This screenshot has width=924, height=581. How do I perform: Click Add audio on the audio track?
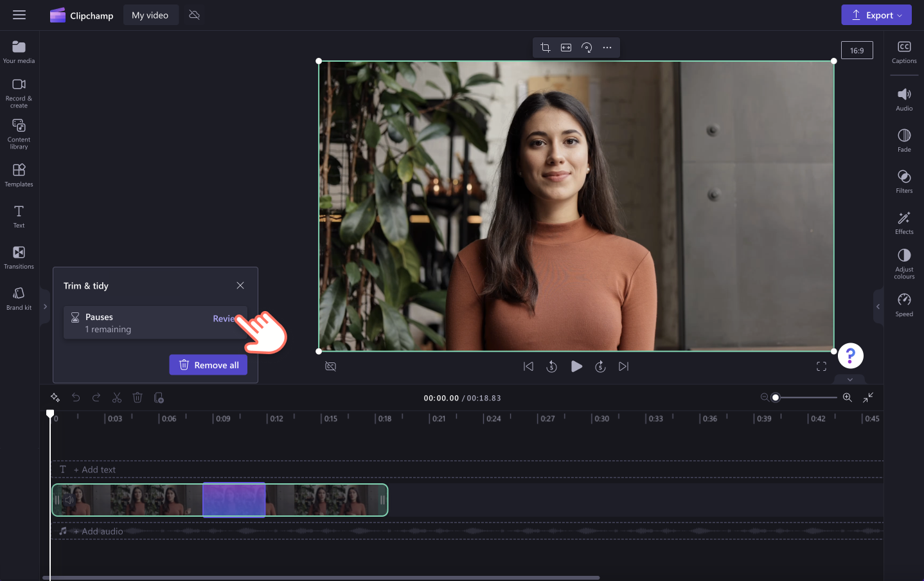98,532
